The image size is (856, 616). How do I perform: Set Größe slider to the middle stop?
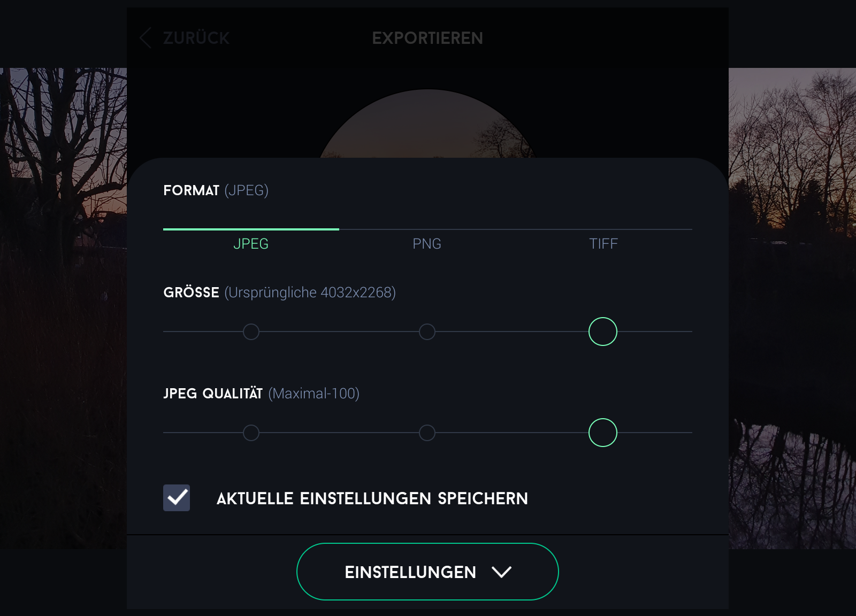(x=427, y=332)
